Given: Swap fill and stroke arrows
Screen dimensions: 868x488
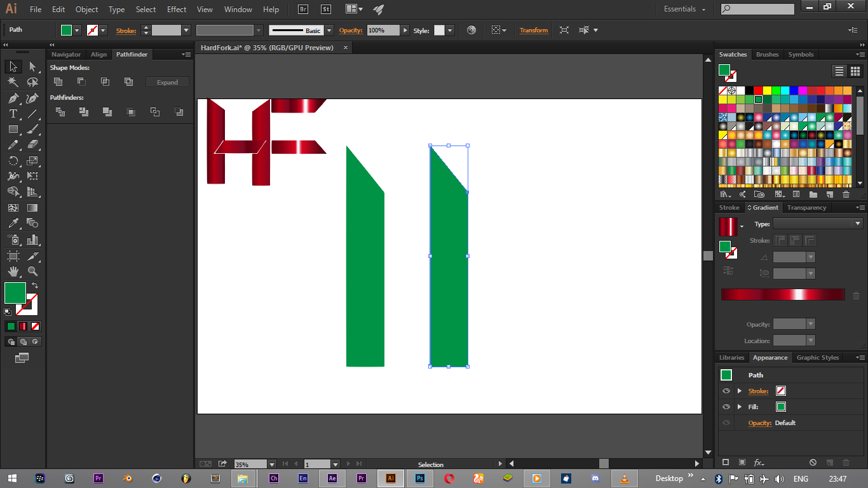Looking at the screenshot, I should pyautogui.click(x=35, y=286).
